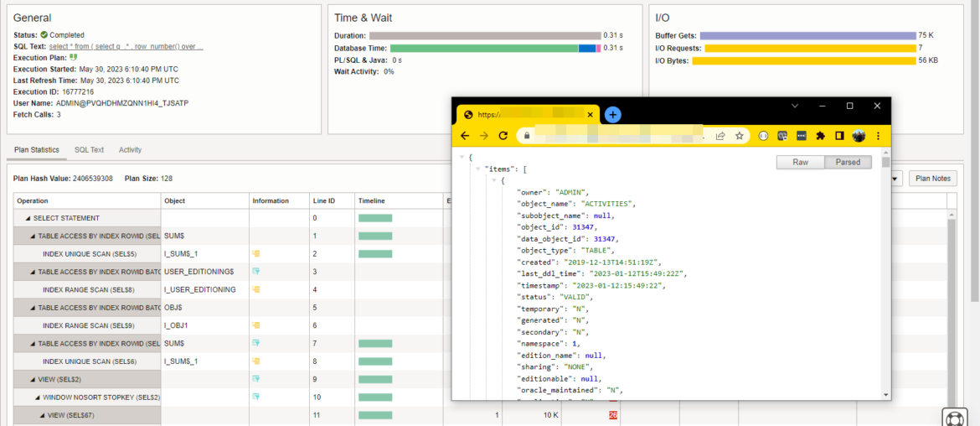Screen dimensions: 980x426
Task: Open the full SQL Text link
Action: pyautogui.click(x=126, y=47)
